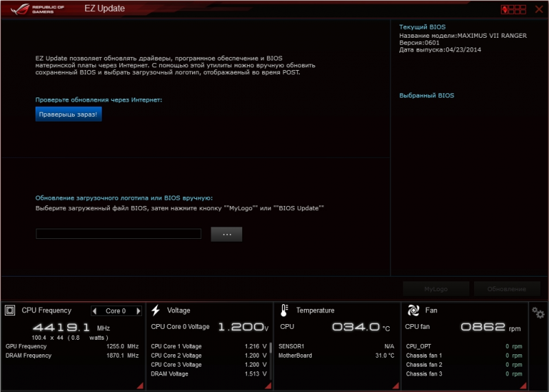Click the 'GPU Frequency' row

click(72, 346)
